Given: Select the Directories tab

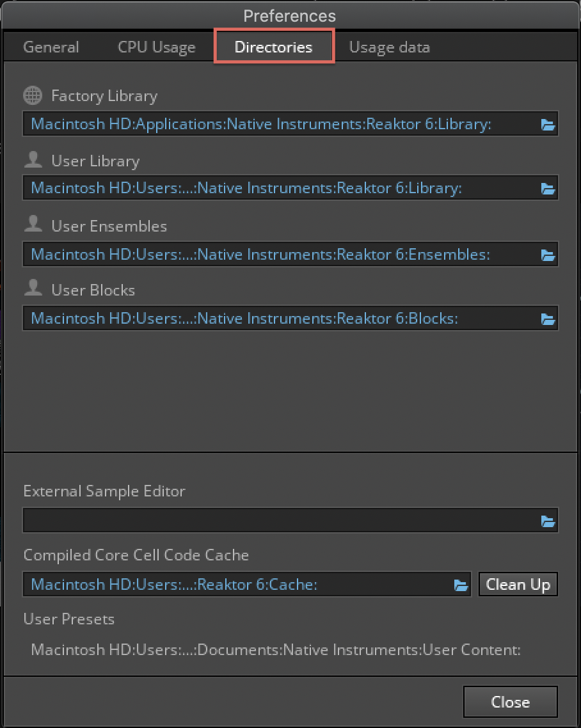Looking at the screenshot, I should tap(274, 47).
